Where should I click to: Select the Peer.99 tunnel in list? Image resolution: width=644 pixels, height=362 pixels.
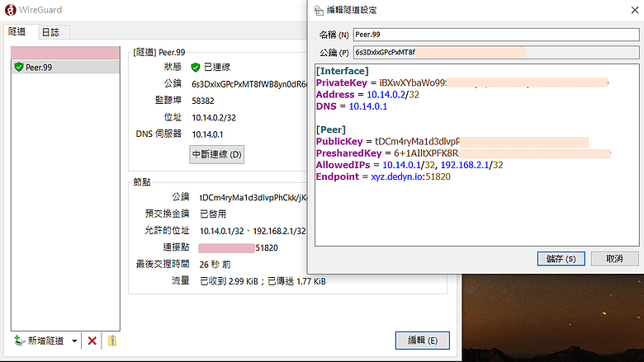[x=65, y=67]
